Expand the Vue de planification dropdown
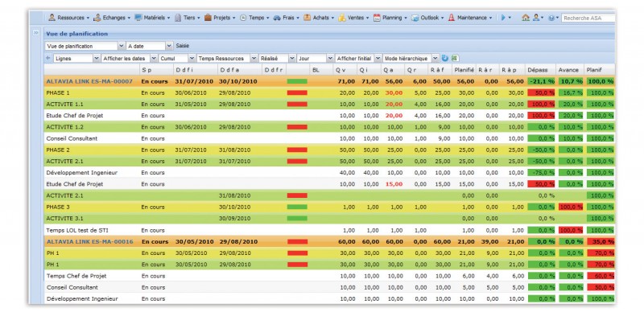Image resolution: width=644 pixels, height=333 pixels. (121, 47)
